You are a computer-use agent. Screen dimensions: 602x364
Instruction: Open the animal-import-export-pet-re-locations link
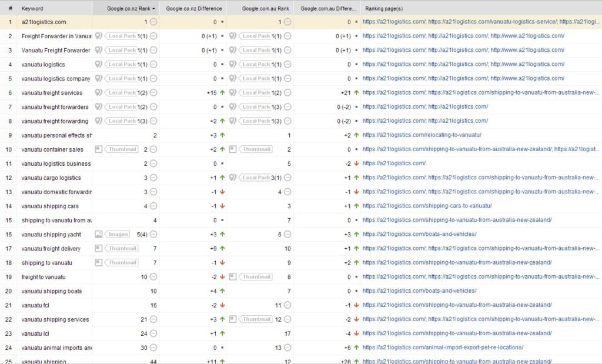443,348
